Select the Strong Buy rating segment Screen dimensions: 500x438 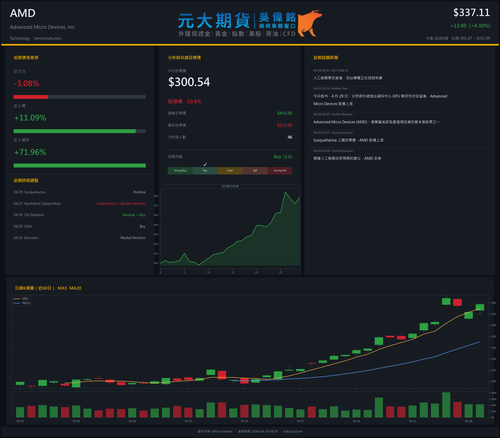tap(180, 171)
